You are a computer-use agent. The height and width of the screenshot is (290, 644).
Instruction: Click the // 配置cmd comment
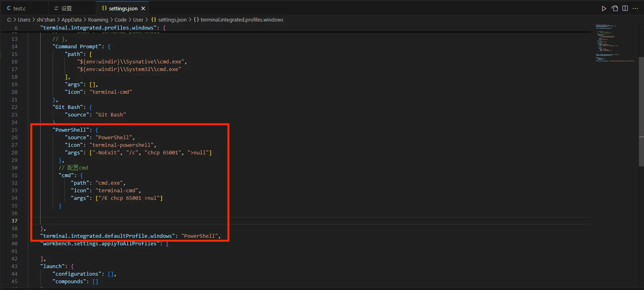(73, 167)
